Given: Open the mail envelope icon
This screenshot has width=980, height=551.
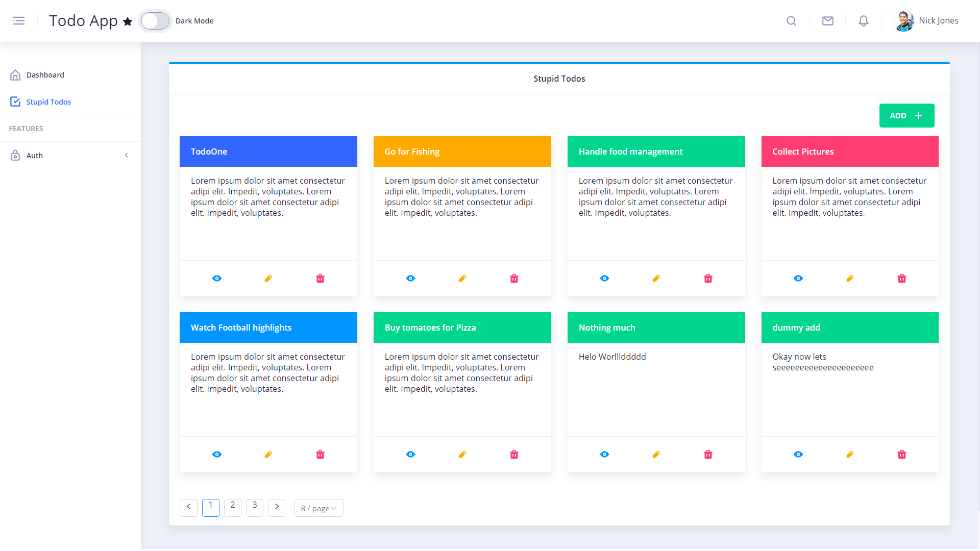Looking at the screenshot, I should pyautogui.click(x=827, y=21).
